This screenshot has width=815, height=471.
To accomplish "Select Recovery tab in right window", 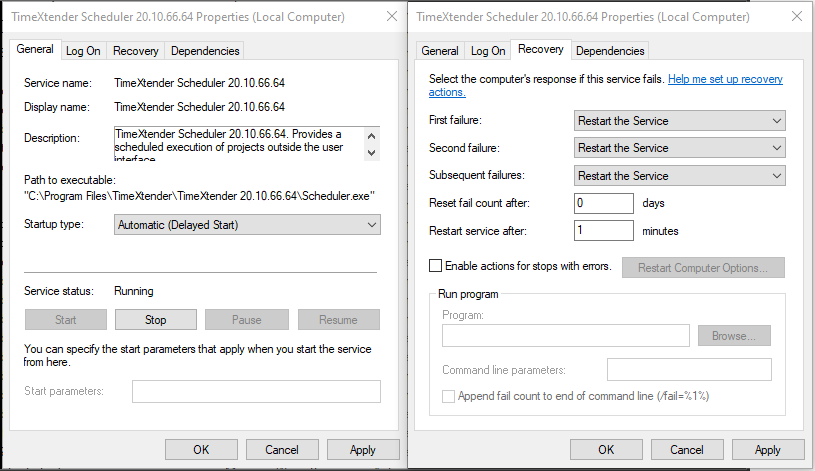I will (541, 49).
